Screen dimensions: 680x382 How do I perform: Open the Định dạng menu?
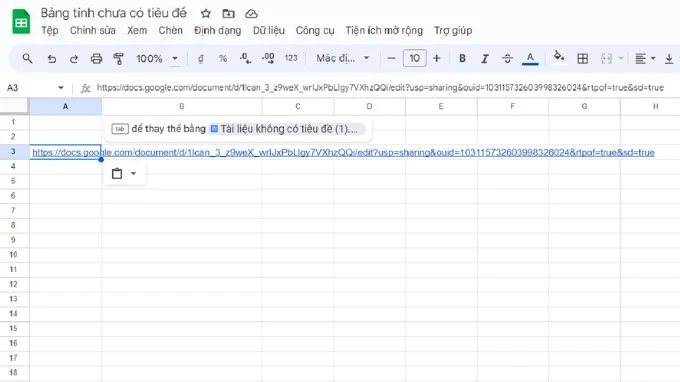(217, 30)
